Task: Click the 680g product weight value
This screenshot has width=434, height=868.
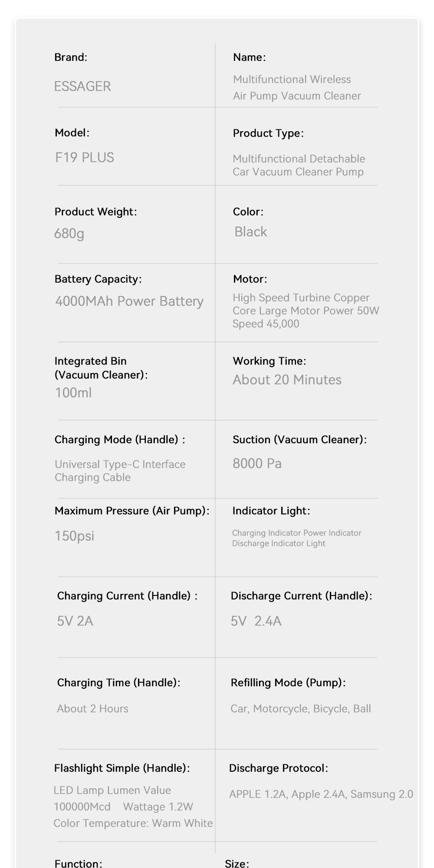Action: (69, 233)
